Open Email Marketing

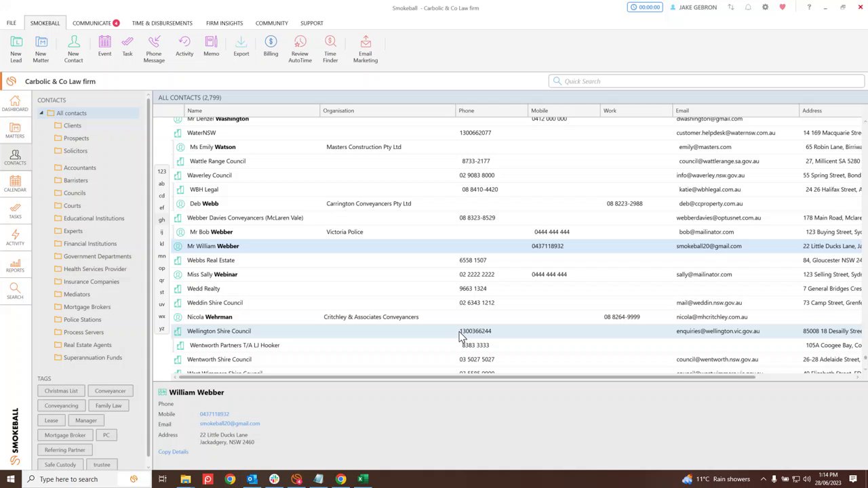(x=365, y=49)
